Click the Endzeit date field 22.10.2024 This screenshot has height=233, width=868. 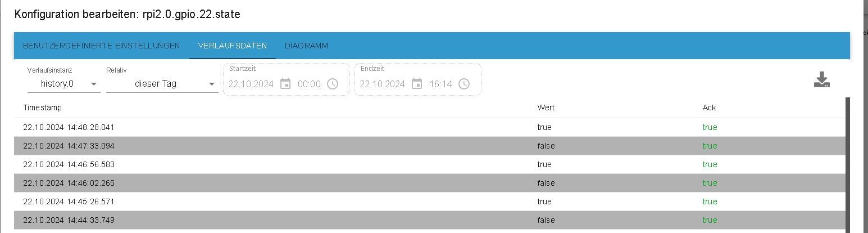pyautogui.click(x=382, y=84)
